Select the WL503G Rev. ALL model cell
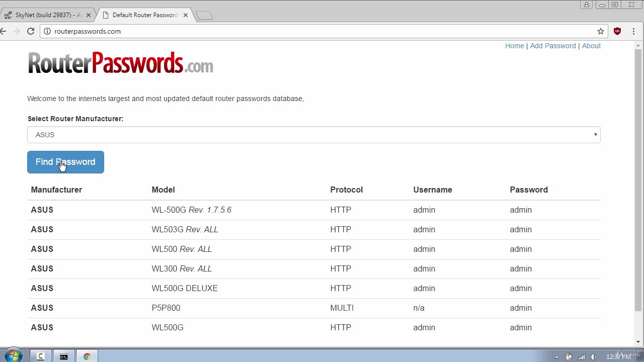The width and height of the screenshot is (644, 362). coord(185,229)
